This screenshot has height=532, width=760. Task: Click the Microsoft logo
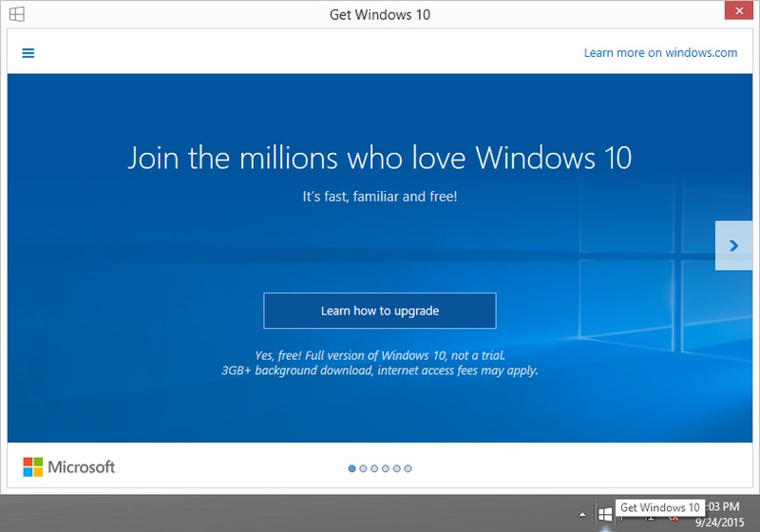tap(68, 466)
